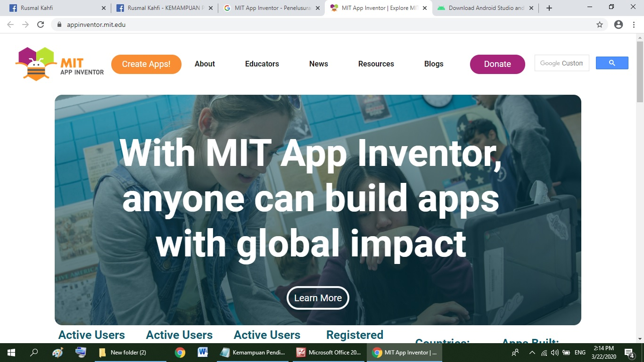Click the hero photo of students
This screenshot has height=362, width=644.
click(318, 210)
